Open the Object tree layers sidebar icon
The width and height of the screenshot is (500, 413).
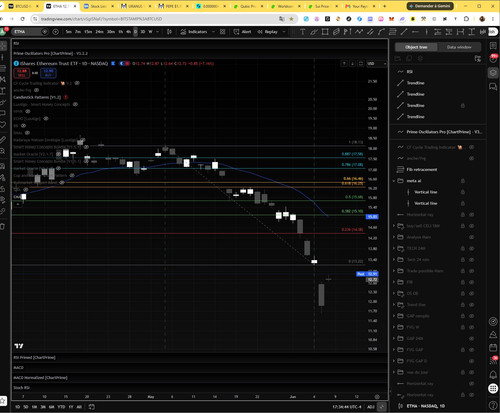coord(493,73)
